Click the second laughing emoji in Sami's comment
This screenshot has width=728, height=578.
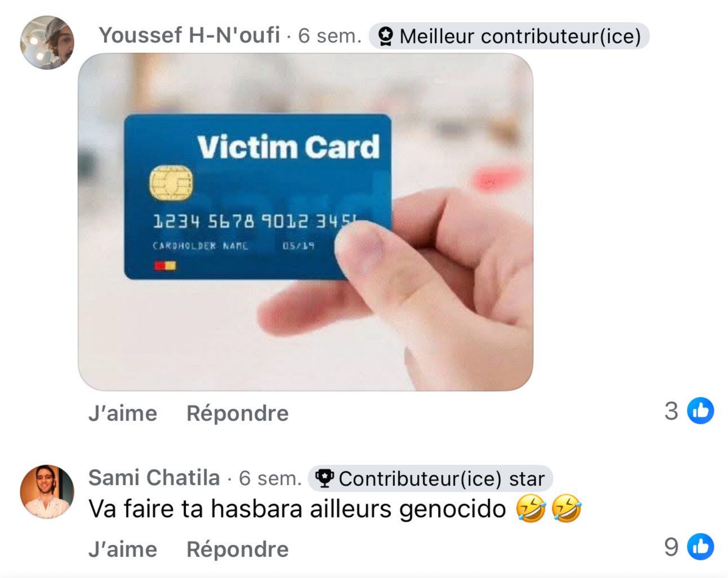tap(566, 509)
